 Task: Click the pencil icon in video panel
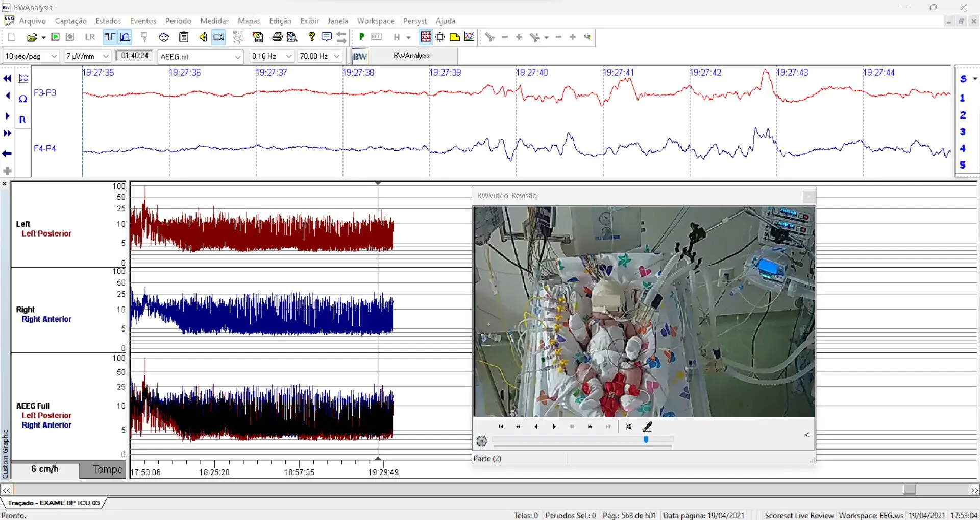(647, 427)
